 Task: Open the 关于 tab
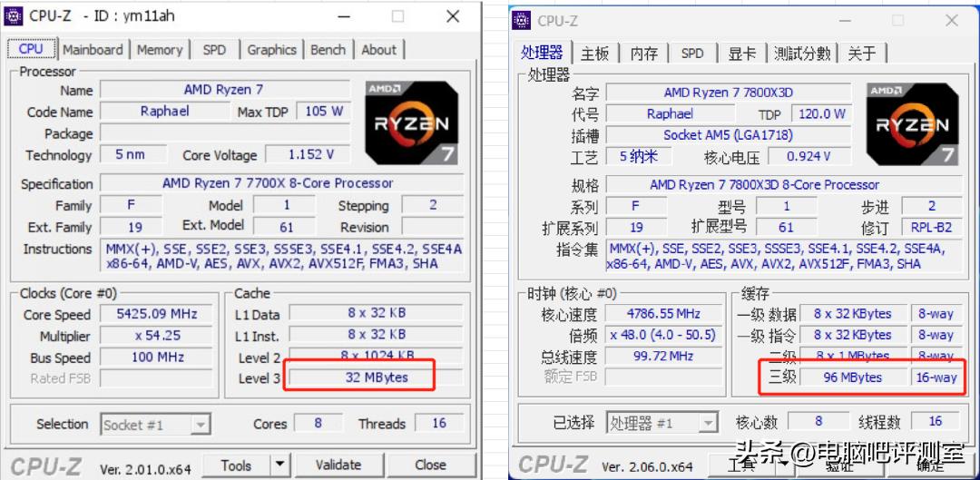[x=862, y=54]
